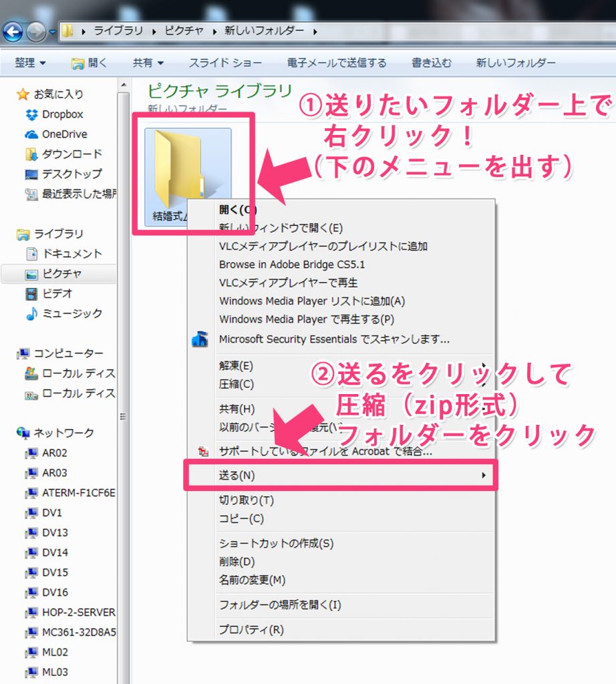This screenshot has width=616, height=684.
Task: Start スライド ショー from the toolbar
Action: coord(225,63)
